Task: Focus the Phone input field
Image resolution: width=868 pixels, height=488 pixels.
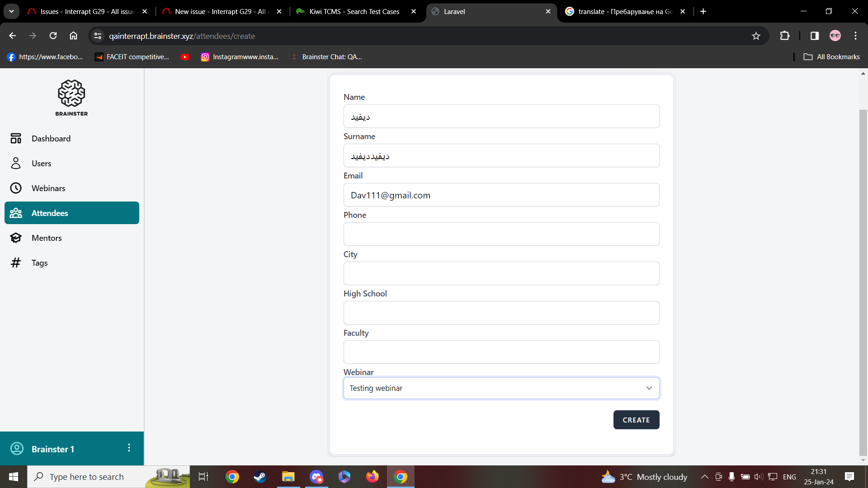Action: click(501, 235)
